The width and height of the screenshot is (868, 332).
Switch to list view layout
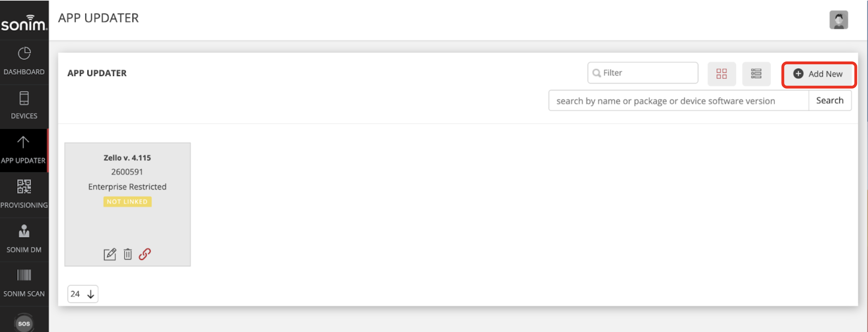click(x=756, y=73)
